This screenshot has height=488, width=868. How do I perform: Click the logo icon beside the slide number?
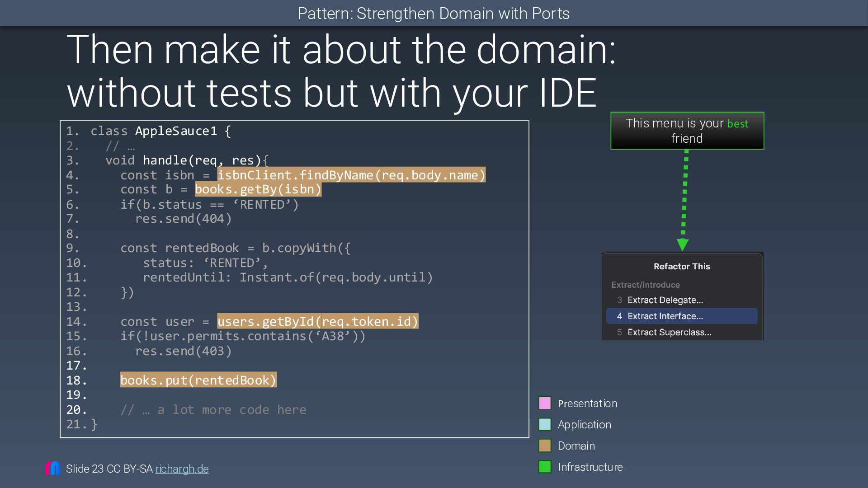tap(52, 468)
